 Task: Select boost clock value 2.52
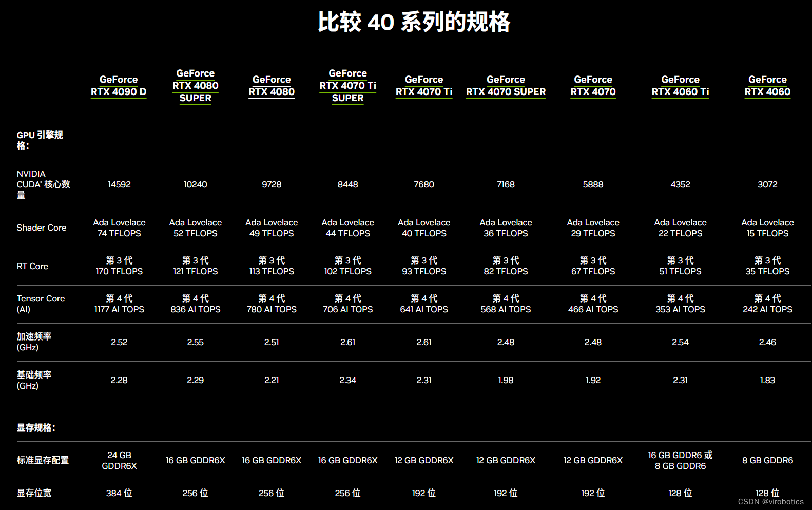point(119,342)
